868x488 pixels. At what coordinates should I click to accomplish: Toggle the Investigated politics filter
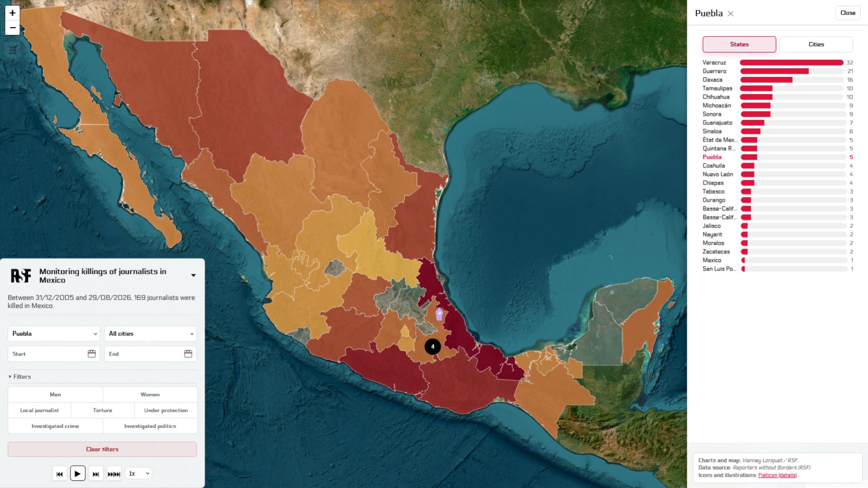150,426
